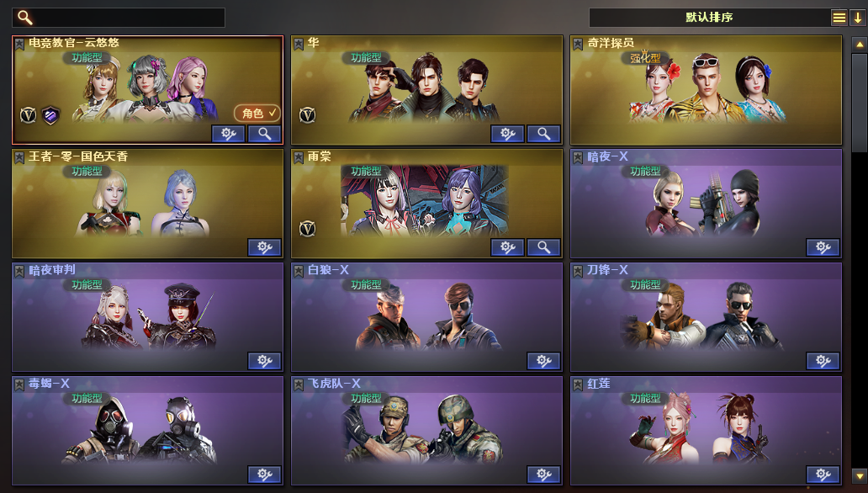
Task: Click settings gear on 飞虎队-X card
Action: [x=543, y=474]
